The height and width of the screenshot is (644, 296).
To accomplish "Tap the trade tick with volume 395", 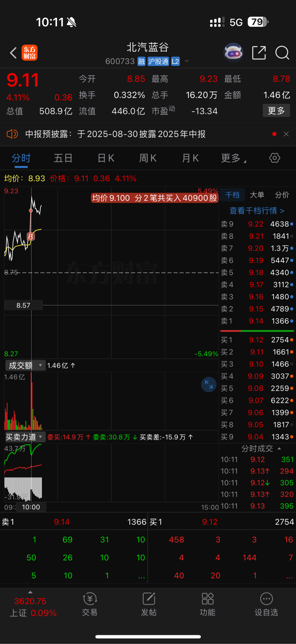I will [x=257, y=506].
